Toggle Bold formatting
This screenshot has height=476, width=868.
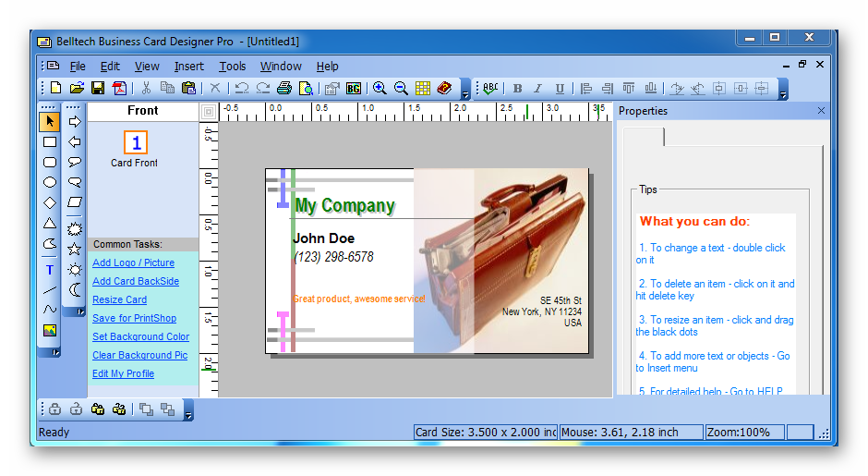tap(518, 88)
